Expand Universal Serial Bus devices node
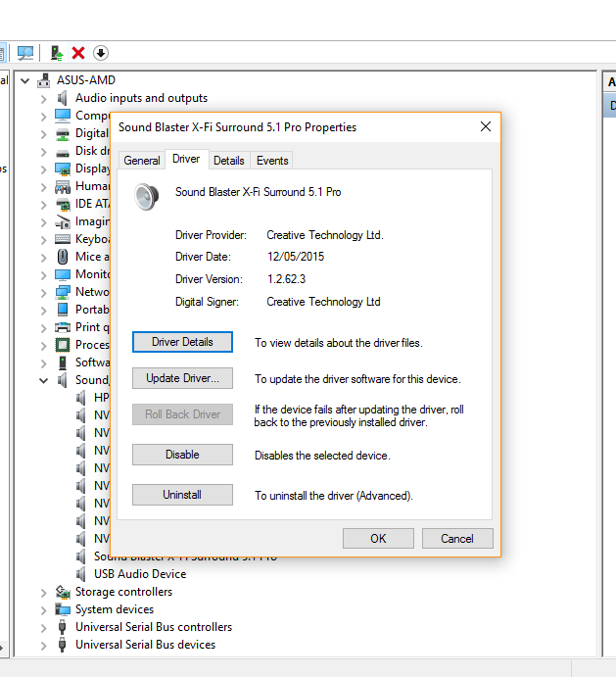616x677 pixels. coord(44,646)
